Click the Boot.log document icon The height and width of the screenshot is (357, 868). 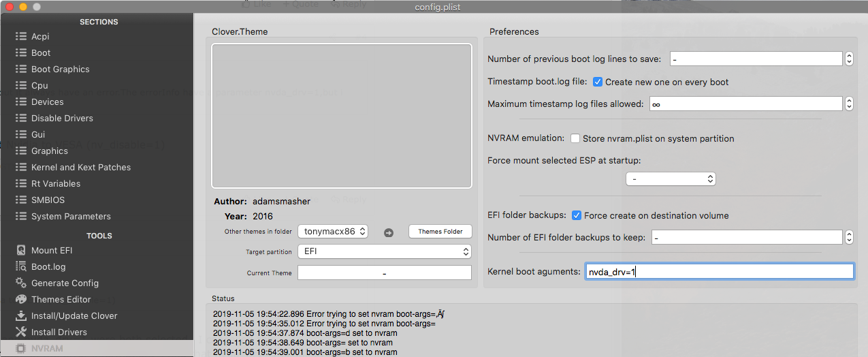tap(20, 266)
